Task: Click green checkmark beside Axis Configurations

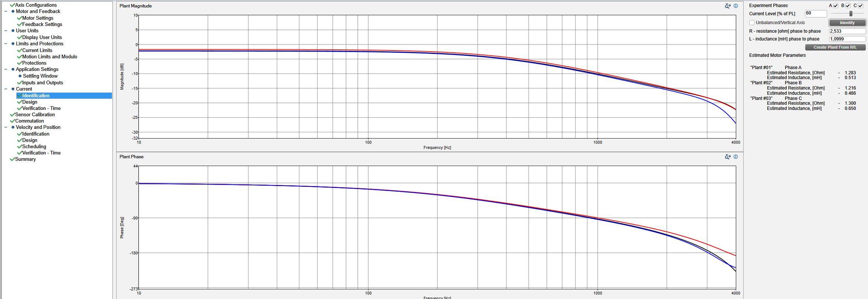Action: [12, 5]
